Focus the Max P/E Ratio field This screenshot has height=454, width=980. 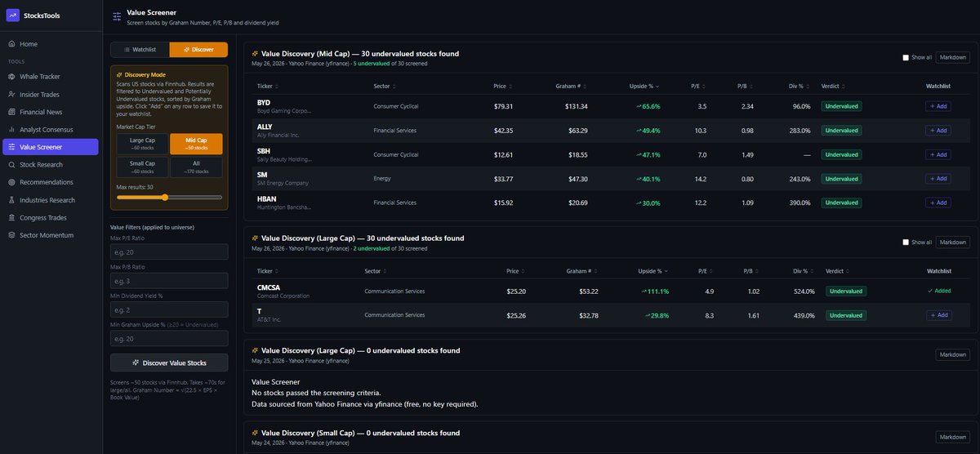[169, 253]
